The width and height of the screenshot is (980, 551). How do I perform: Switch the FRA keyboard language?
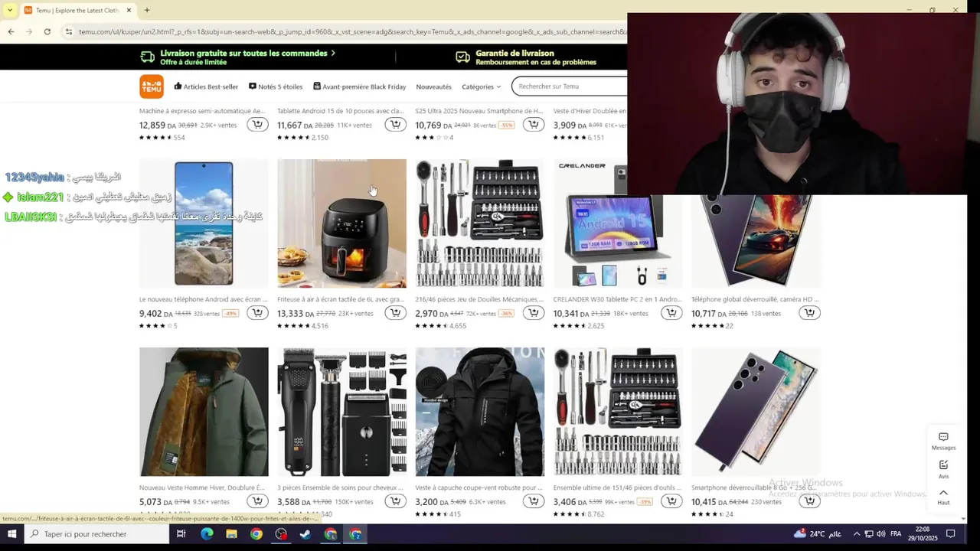point(897,534)
